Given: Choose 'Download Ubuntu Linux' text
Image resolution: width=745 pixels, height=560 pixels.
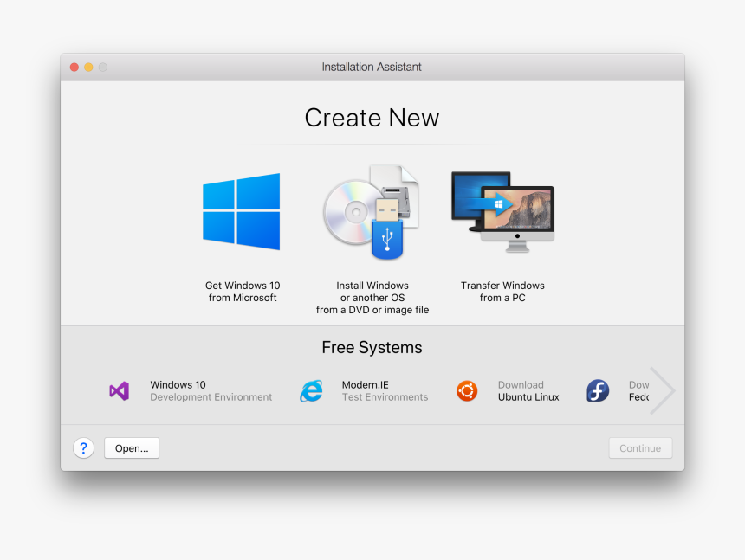Looking at the screenshot, I should tap(528, 391).
